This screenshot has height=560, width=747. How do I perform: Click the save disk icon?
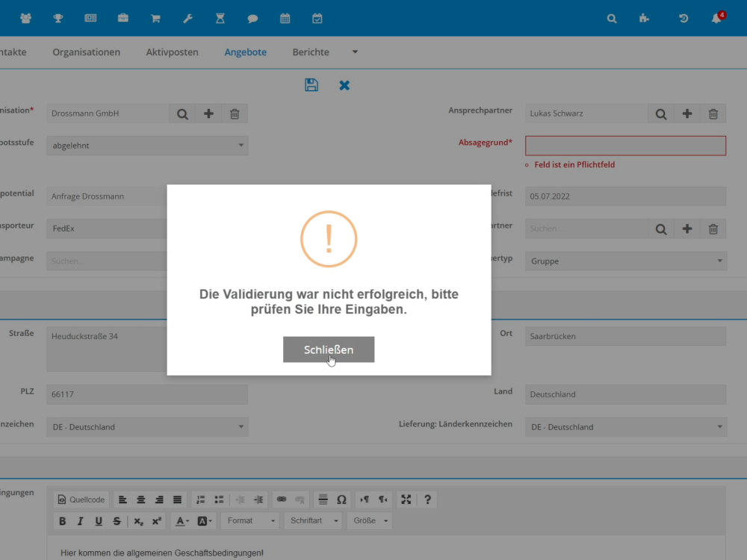tap(311, 85)
